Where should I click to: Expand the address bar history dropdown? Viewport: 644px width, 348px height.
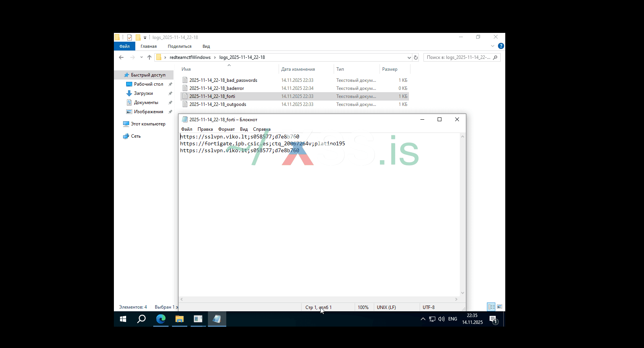pyautogui.click(x=409, y=57)
